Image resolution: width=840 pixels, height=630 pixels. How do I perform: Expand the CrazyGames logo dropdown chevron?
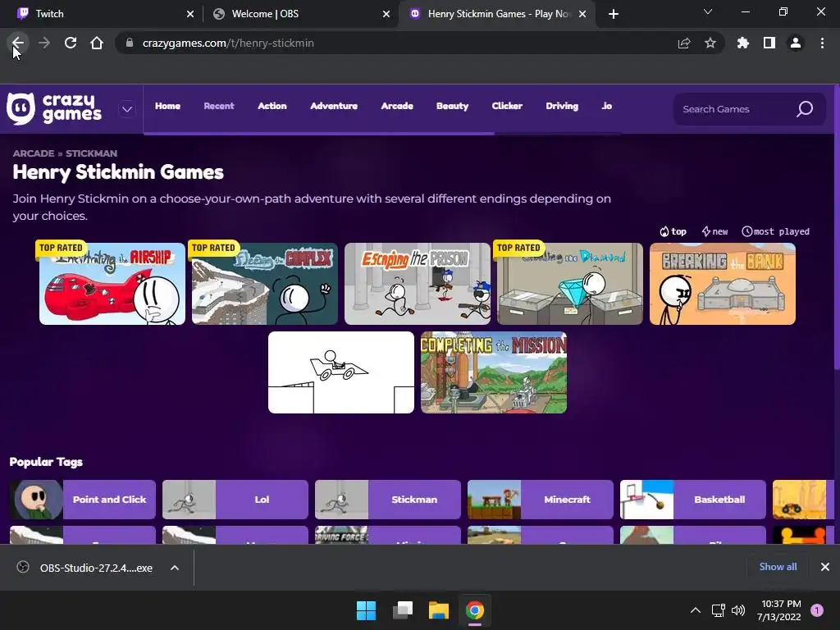coord(127,109)
